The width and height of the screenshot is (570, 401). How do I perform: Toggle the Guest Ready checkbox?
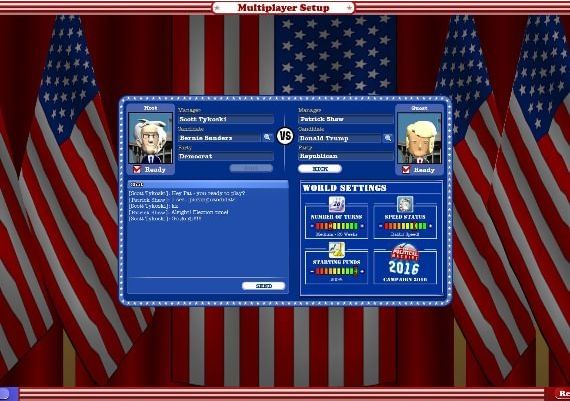[406, 169]
